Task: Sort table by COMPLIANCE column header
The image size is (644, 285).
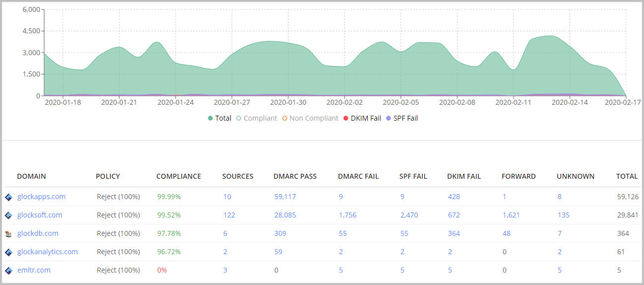Action: point(179,176)
